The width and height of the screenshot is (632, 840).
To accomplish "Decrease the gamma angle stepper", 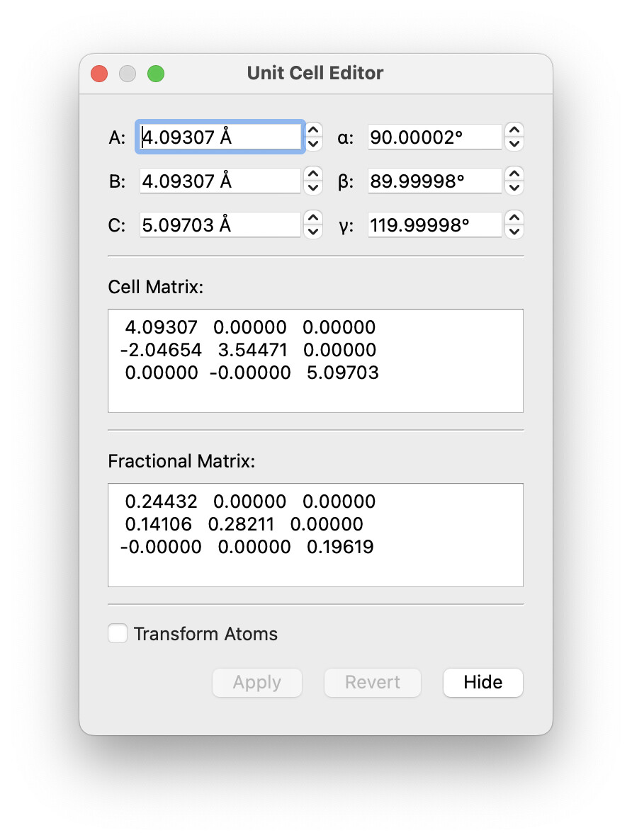I will point(514,232).
